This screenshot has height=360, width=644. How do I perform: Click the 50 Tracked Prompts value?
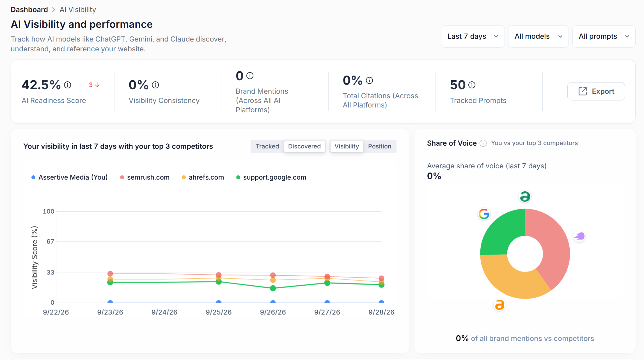click(458, 85)
